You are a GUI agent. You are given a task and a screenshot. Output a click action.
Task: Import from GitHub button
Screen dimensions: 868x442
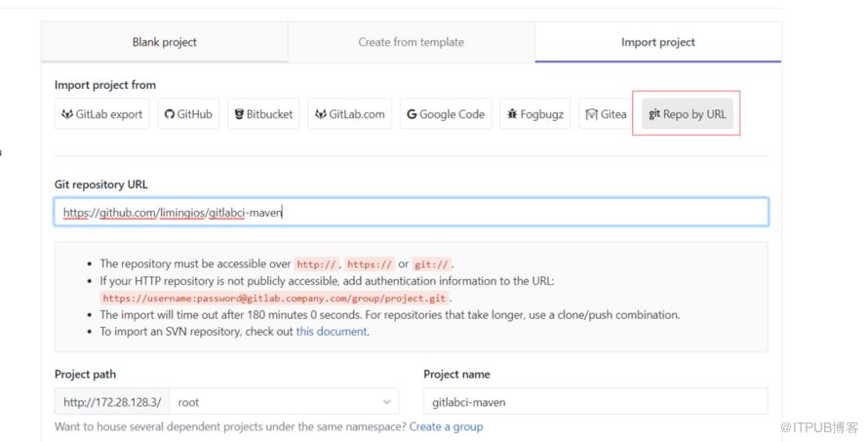pyautogui.click(x=188, y=114)
